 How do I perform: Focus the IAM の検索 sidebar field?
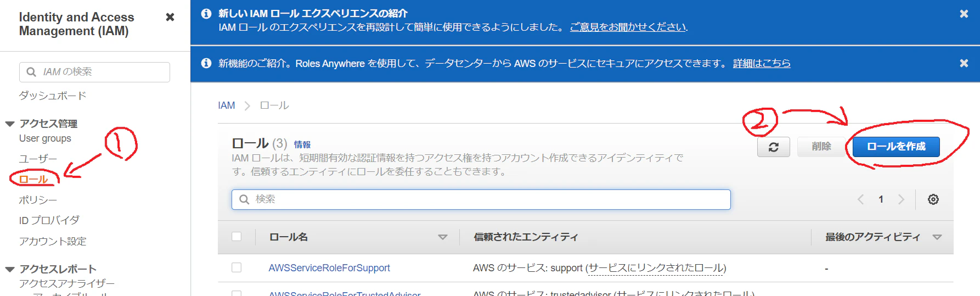[94, 72]
